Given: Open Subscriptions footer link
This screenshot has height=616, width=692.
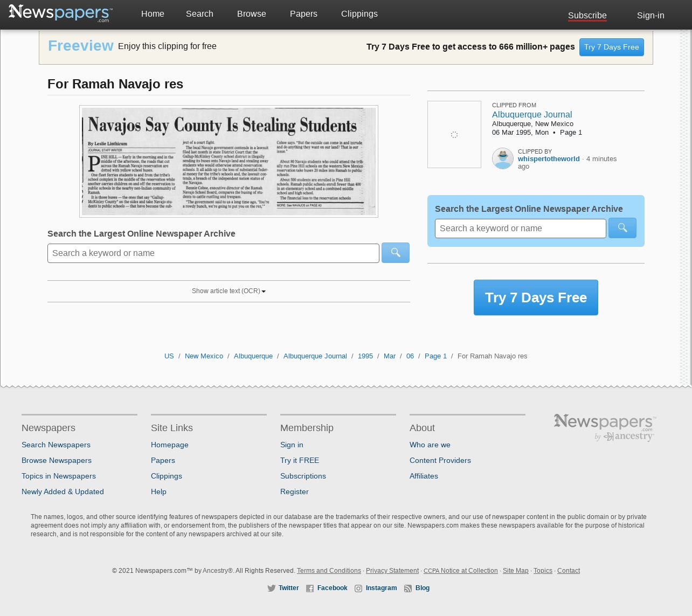Looking at the screenshot, I should click(303, 476).
